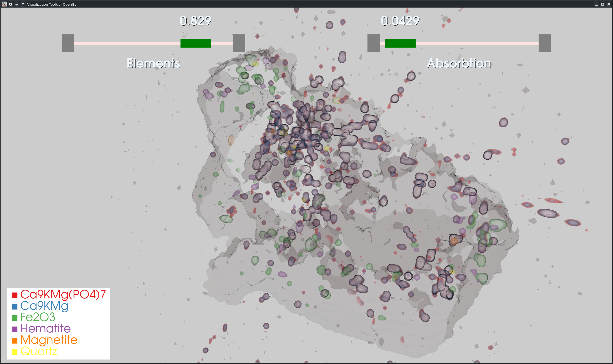
Task: Maximize the Visualization Toolkit window
Action: coord(602,4)
